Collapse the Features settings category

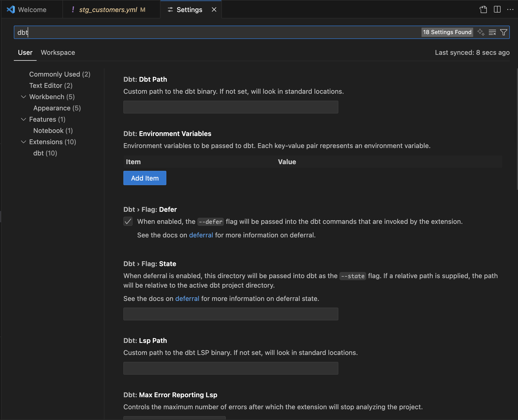click(24, 119)
